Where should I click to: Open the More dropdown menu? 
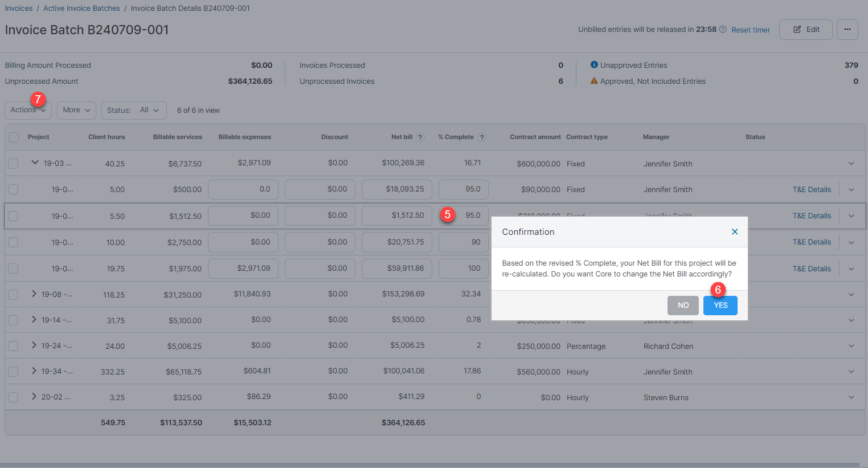(x=76, y=110)
